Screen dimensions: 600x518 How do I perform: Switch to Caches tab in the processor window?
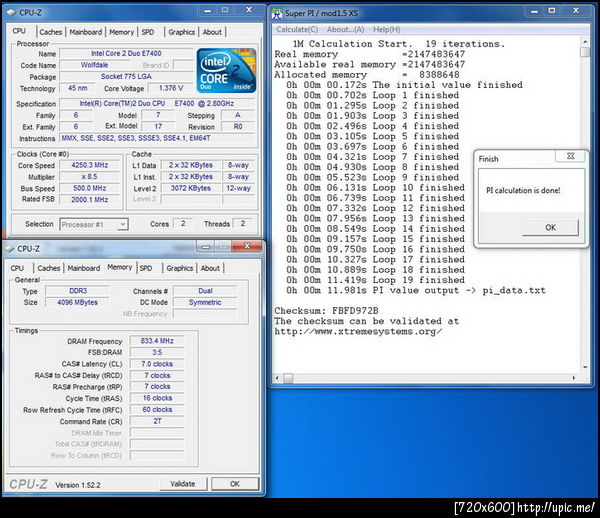pos(50,32)
